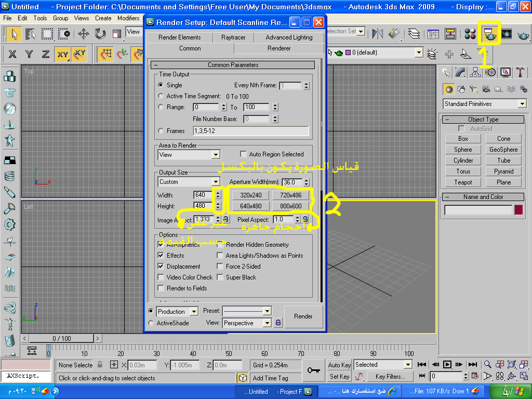
Task: Restrict to Z axis
Action: 46,54
